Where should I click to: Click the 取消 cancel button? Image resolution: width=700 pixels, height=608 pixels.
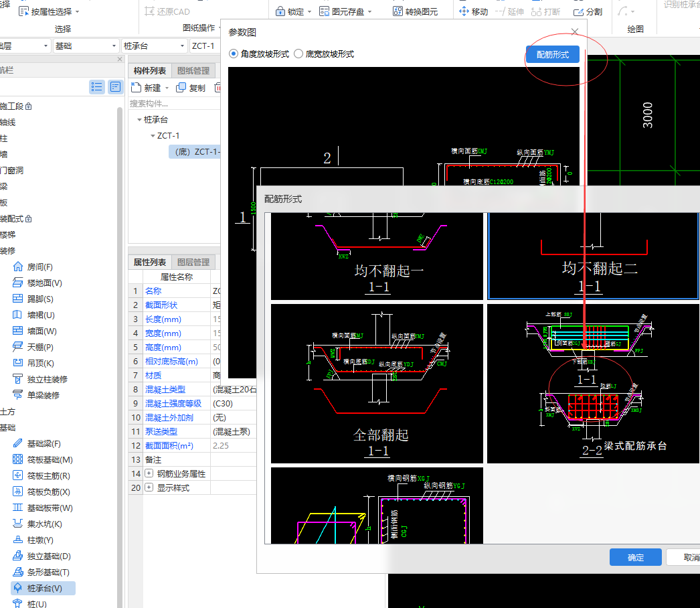pos(683,558)
